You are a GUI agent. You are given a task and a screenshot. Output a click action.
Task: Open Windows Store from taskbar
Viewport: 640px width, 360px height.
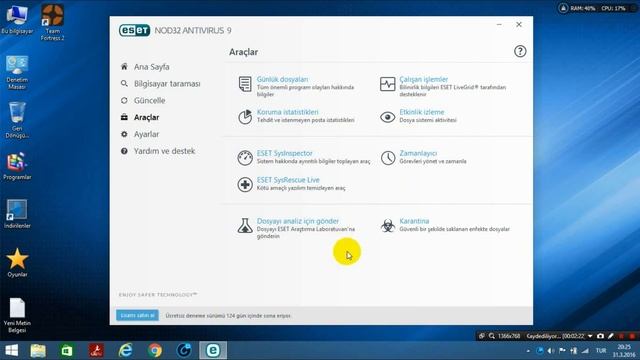[67, 351]
